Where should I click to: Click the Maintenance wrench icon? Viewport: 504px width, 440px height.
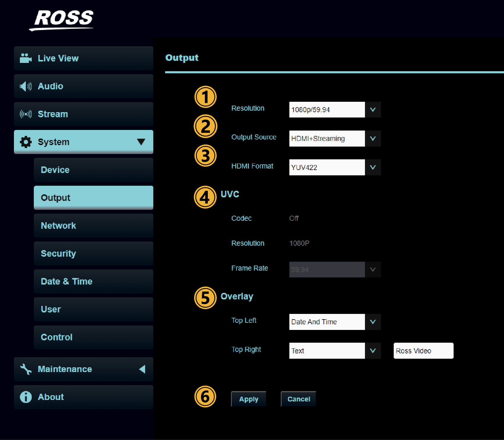[26, 369]
